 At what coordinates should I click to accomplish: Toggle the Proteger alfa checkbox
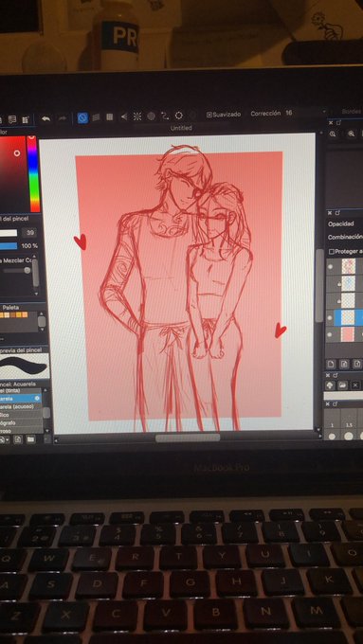click(332, 251)
